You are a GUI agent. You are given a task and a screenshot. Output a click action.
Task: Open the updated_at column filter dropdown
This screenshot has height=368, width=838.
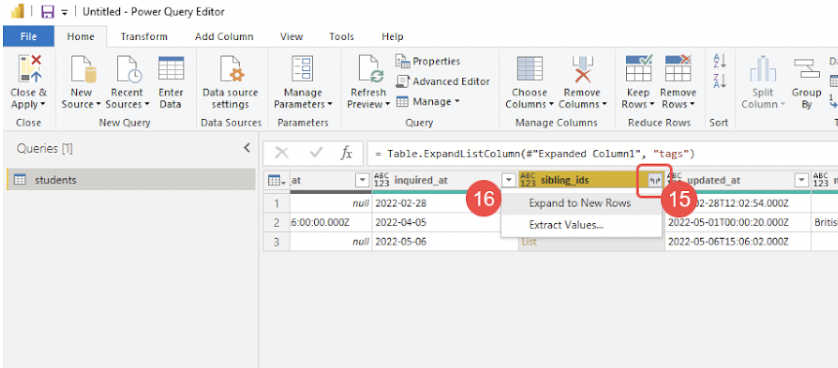[x=801, y=181]
